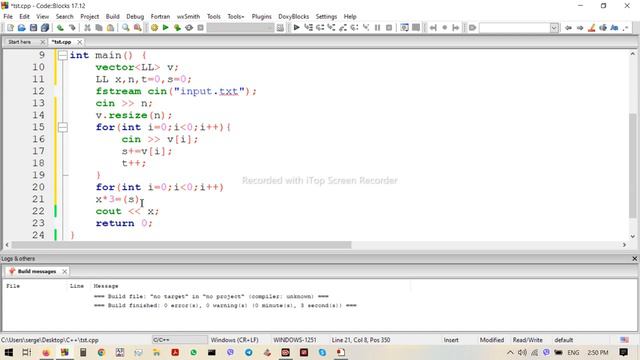Click the C/C++ language status field
640x360 pixels.
[180, 340]
